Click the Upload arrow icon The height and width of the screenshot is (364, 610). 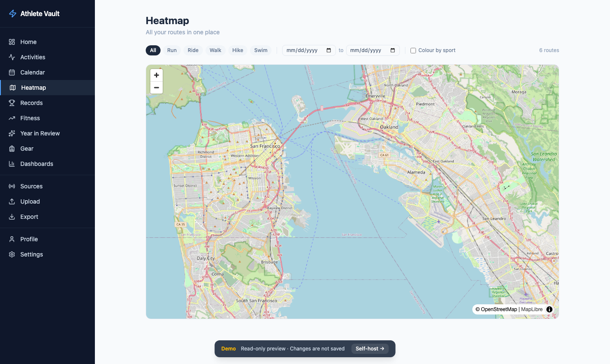[12, 201]
